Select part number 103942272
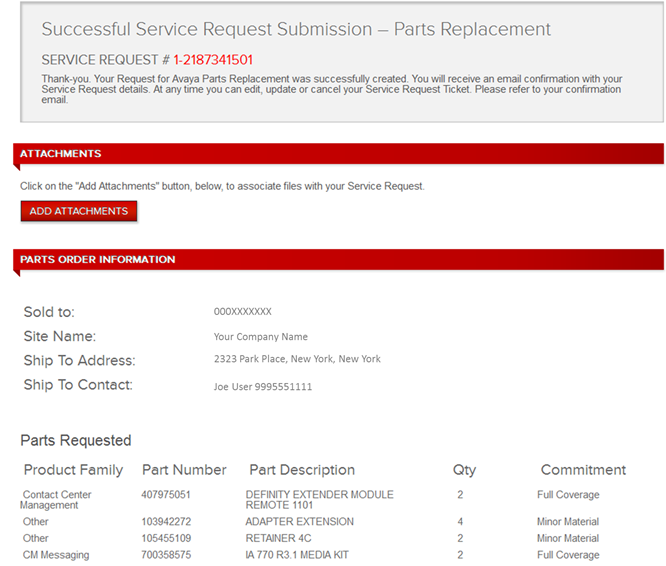Image resolution: width=666 pixels, height=566 pixels. [166, 521]
